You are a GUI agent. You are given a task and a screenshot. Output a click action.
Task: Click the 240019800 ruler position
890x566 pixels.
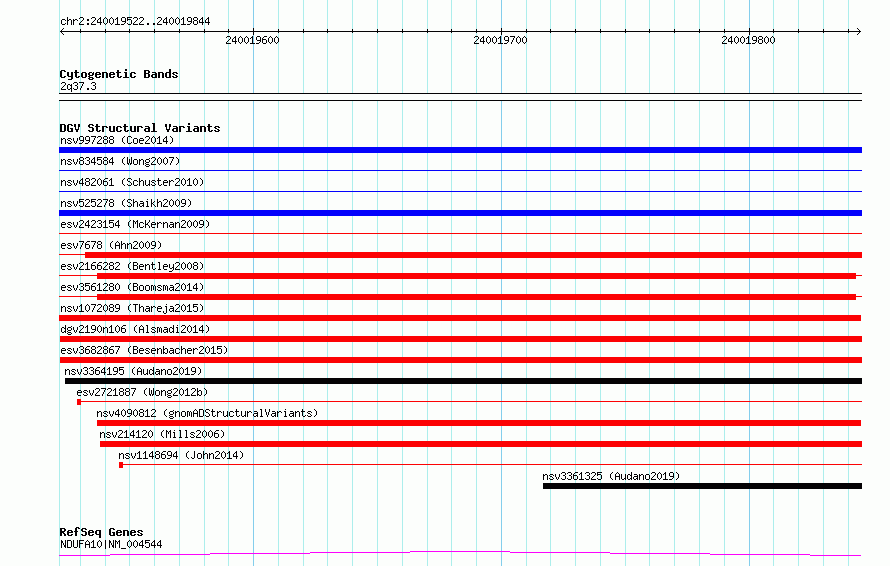click(748, 40)
